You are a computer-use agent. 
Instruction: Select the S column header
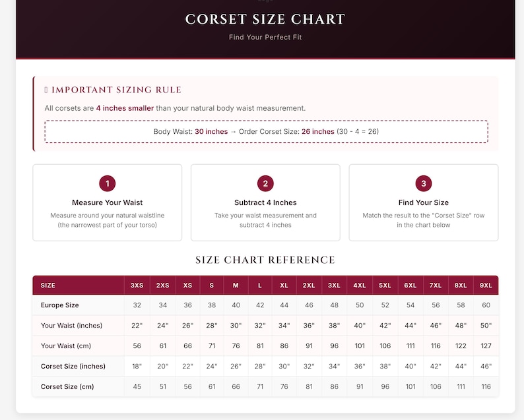[x=212, y=285]
